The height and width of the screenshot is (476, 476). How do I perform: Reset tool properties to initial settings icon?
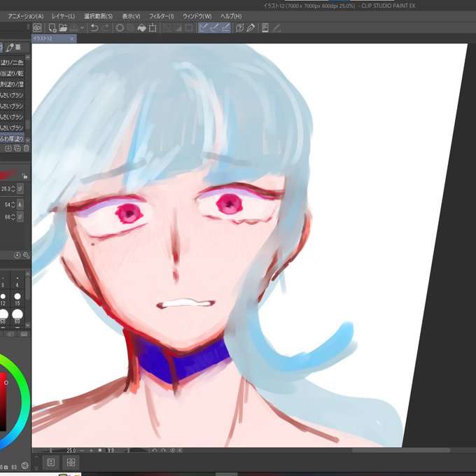pyautogui.click(x=17, y=255)
